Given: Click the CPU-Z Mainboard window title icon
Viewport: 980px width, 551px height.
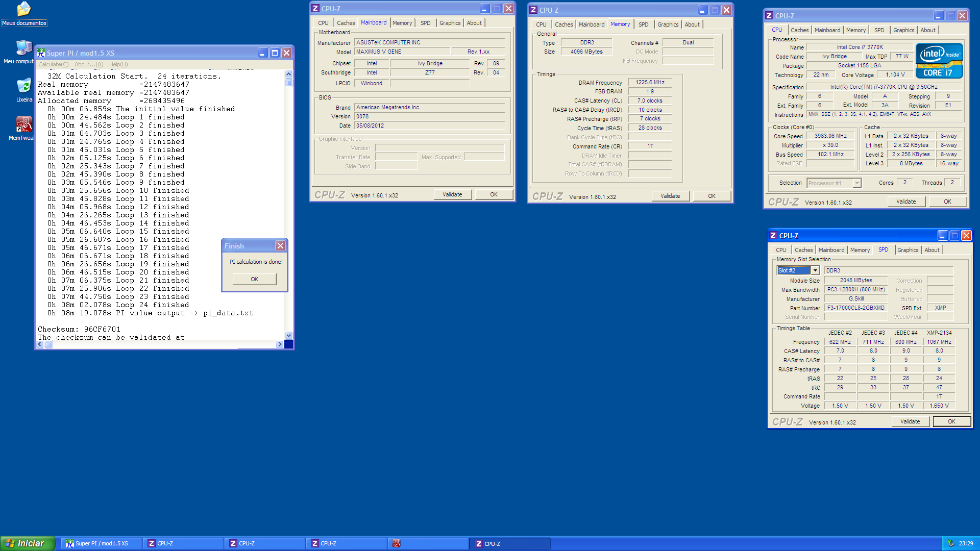Looking at the screenshot, I should point(315,9).
